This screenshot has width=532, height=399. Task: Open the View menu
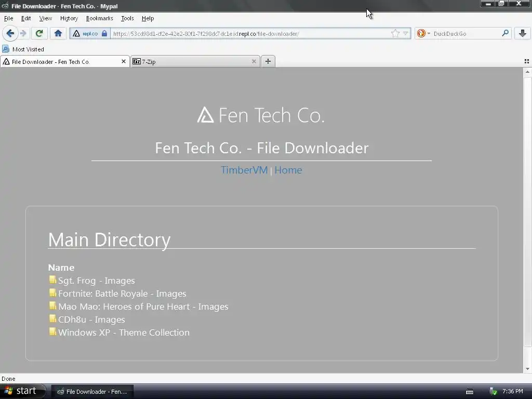[x=46, y=18]
